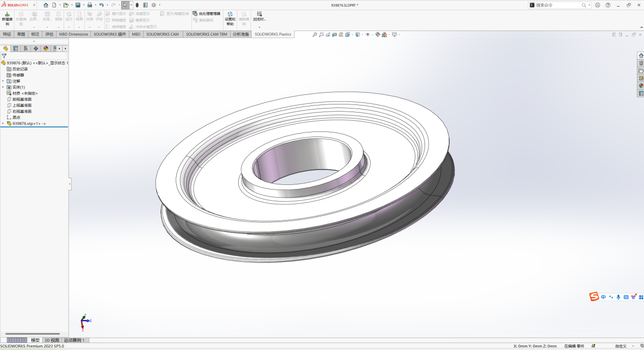Expand the 实体(1) solid bodies node
644x350 pixels.
(3, 87)
